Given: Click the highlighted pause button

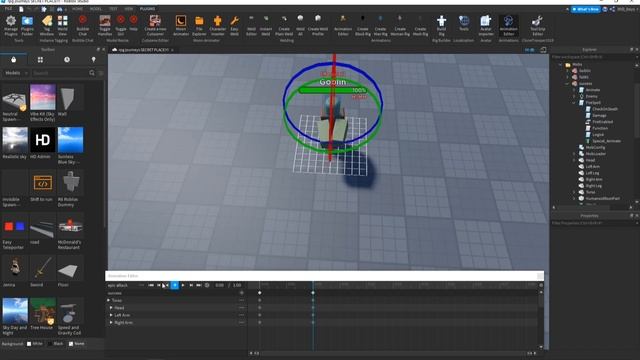Looking at the screenshot, I should click(175, 285).
